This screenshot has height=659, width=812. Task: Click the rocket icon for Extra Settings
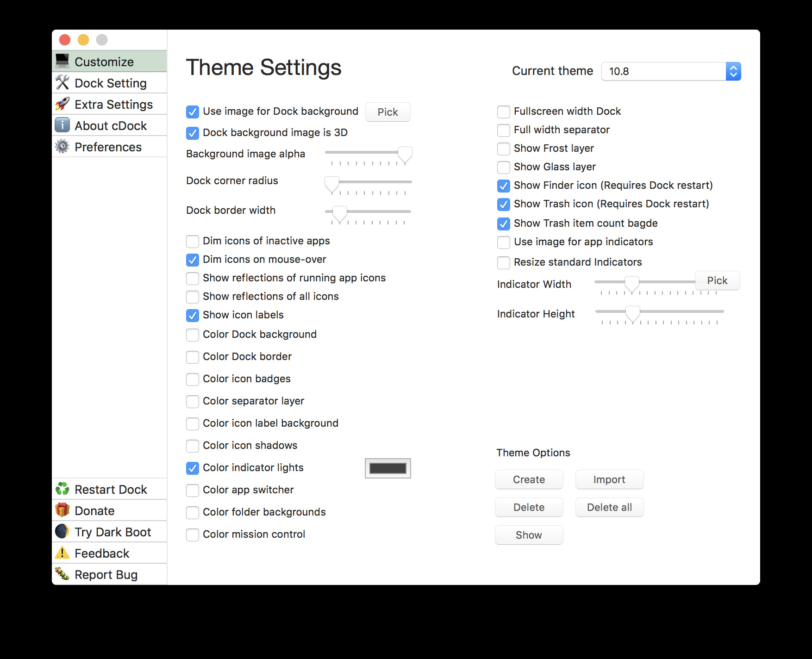(62, 104)
